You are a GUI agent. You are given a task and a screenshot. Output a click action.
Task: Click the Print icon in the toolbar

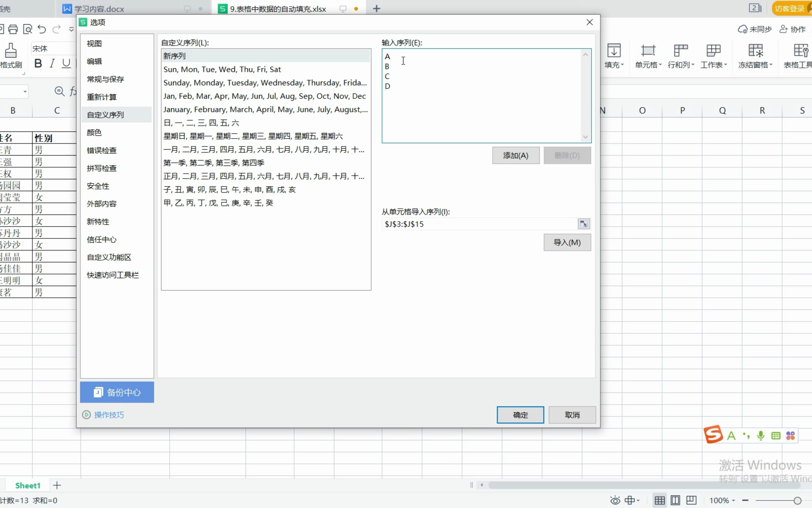13,30
